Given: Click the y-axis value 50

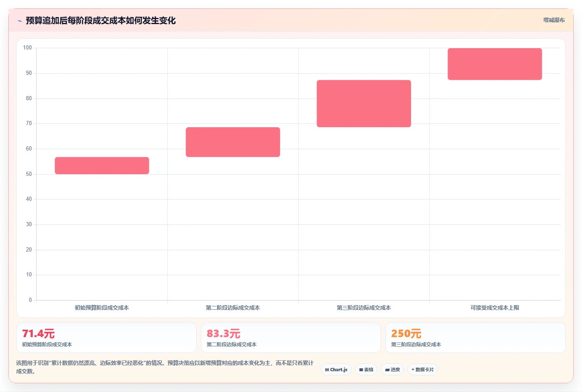Looking at the screenshot, I should coord(29,174).
